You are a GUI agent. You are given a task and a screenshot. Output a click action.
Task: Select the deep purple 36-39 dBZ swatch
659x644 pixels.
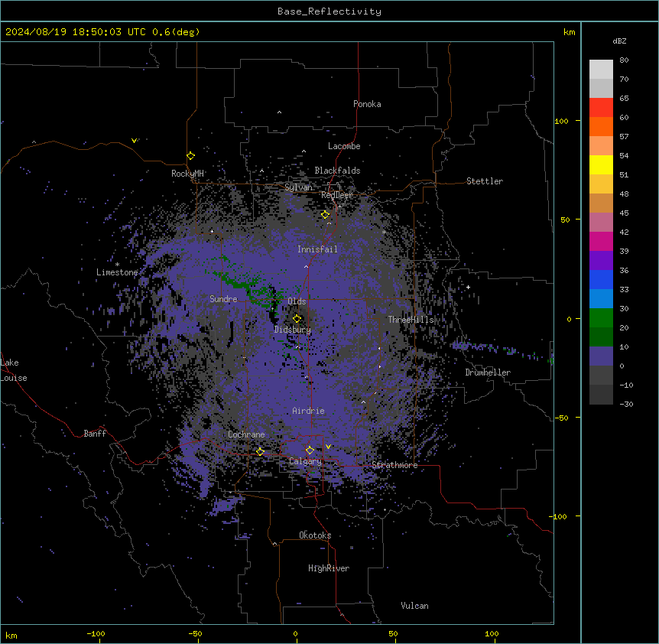coord(601,261)
